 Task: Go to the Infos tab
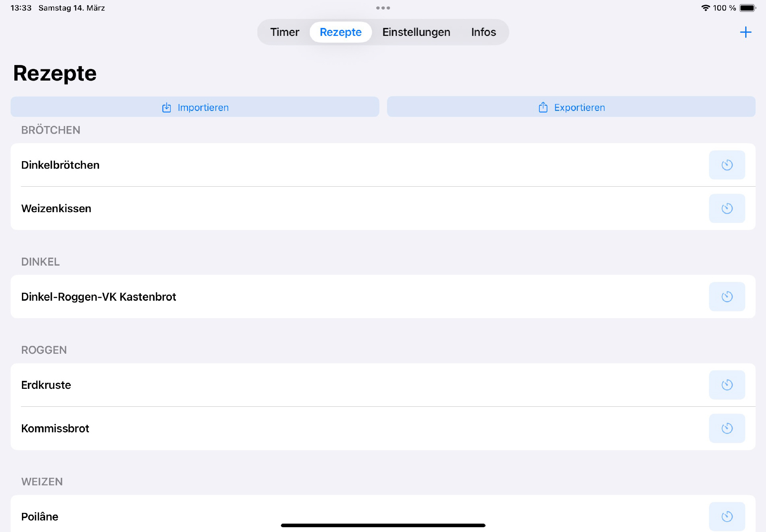483,32
